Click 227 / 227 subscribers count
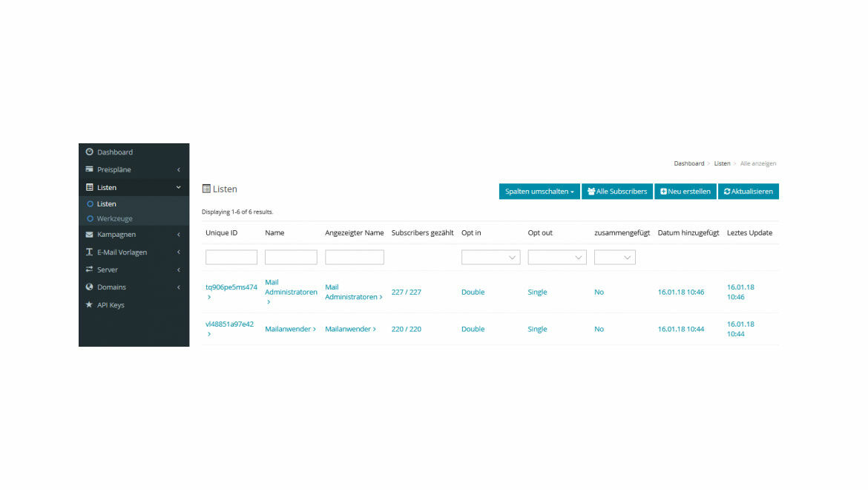This screenshot has height=490, width=868. [407, 292]
